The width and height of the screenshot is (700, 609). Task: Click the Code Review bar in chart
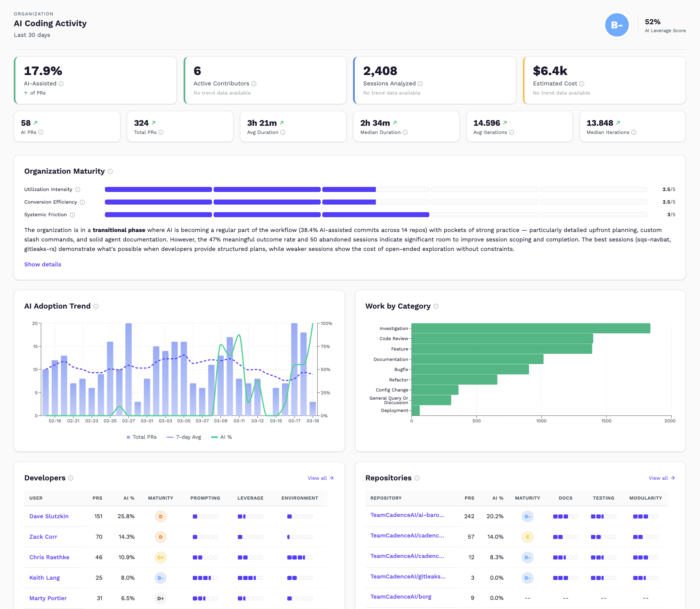[x=502, y=339]
